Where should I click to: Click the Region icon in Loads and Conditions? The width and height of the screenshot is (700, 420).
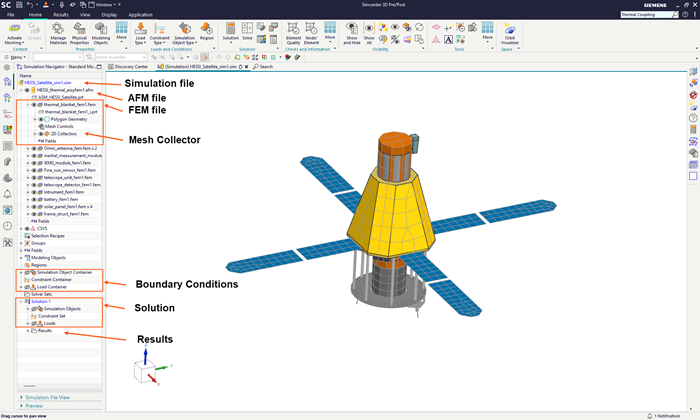[207, 29]
